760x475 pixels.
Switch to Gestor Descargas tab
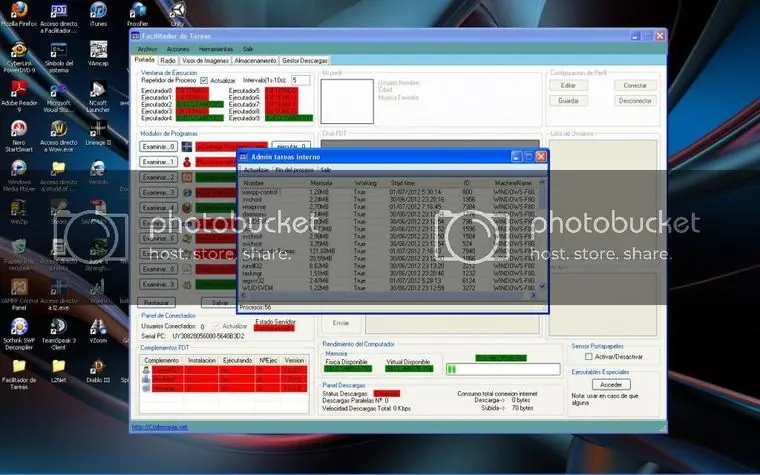coord(305,61)
